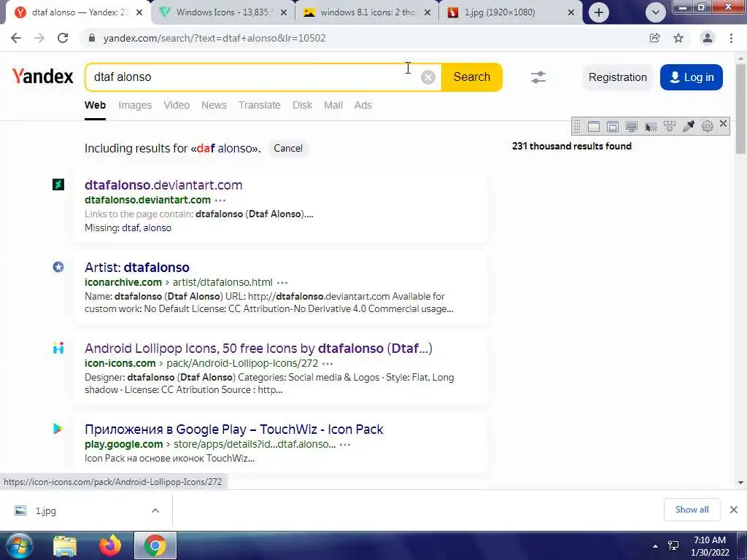Image resolution: width=747 pixels, height=560 pixels.
Task: Share this page via address bar icon
Action: [654, 38]
